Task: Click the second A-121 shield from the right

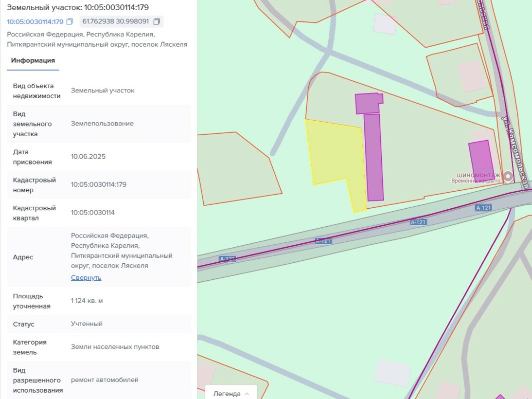Action: pos(418,222)
